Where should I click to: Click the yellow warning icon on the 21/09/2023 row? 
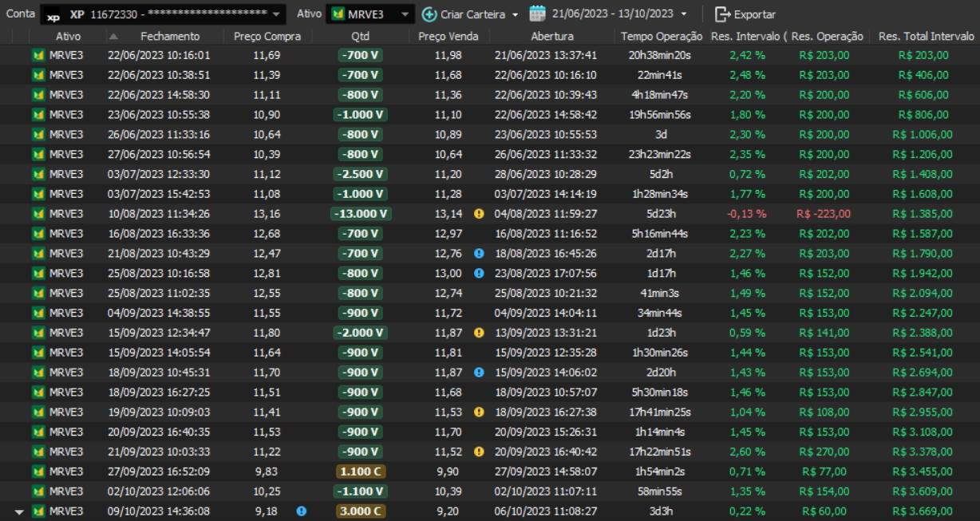tap(479, 452)
